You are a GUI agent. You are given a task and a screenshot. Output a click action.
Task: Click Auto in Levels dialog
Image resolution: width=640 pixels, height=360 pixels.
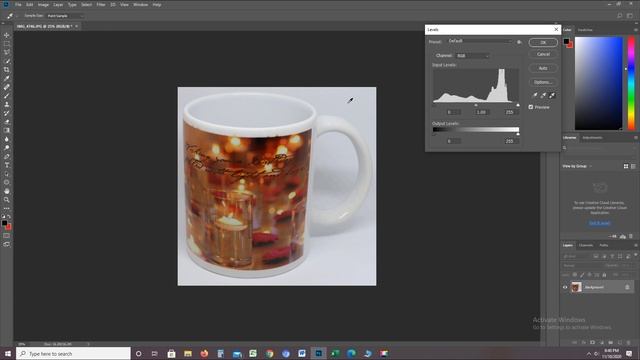click(543, 68)
